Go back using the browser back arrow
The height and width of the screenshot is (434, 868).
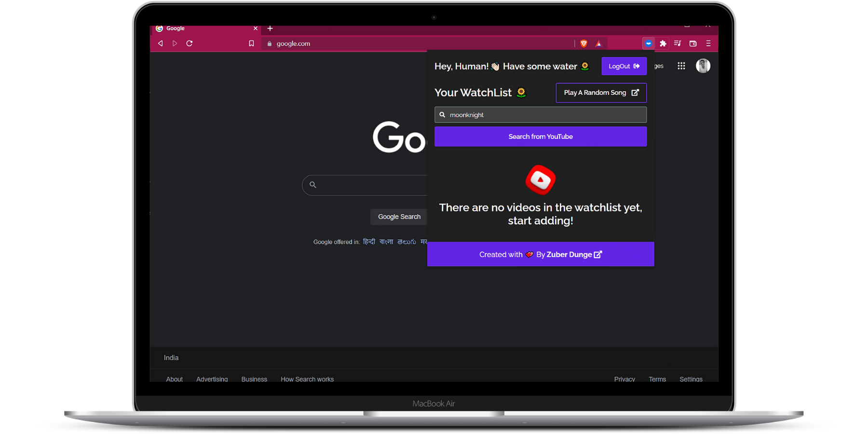[161, 43]
